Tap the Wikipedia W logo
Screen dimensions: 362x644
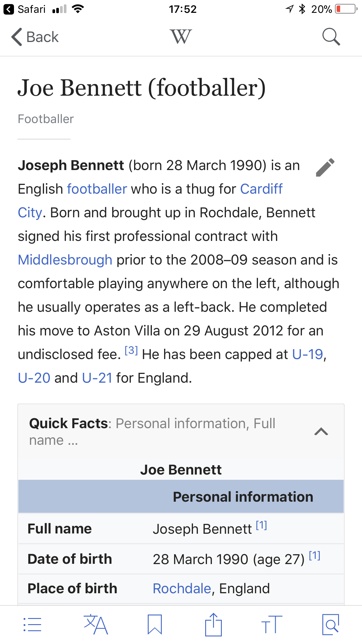pyautogui.click(x=181, y=37)
